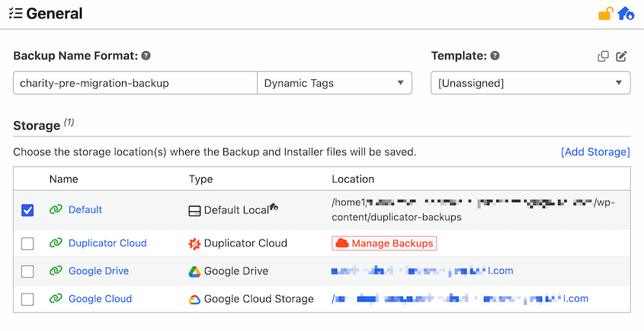Image resolution: width=644 pixels, height=331 pixels.
Task: Click the edit template pencil icon
Action: tap(621, 56)
